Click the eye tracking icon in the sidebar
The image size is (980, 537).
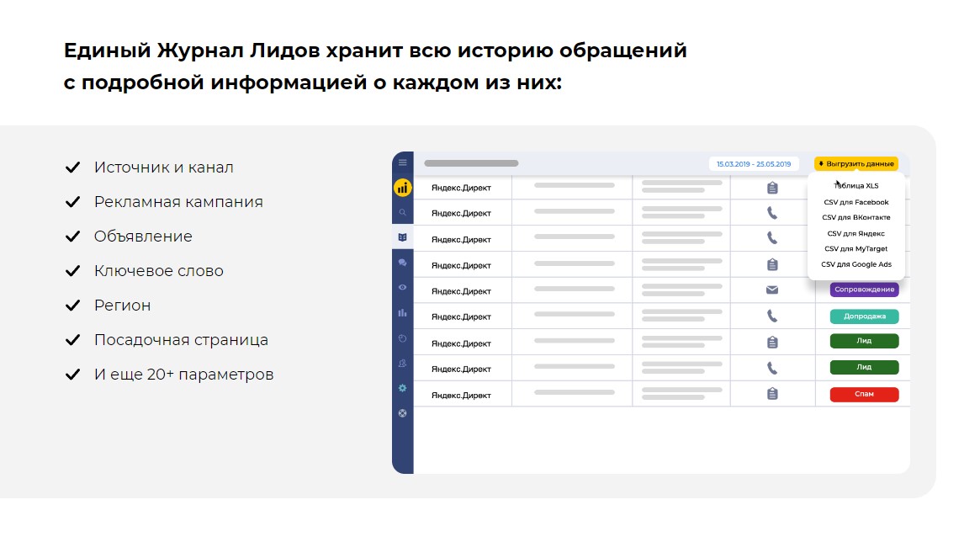pos(403,287)
